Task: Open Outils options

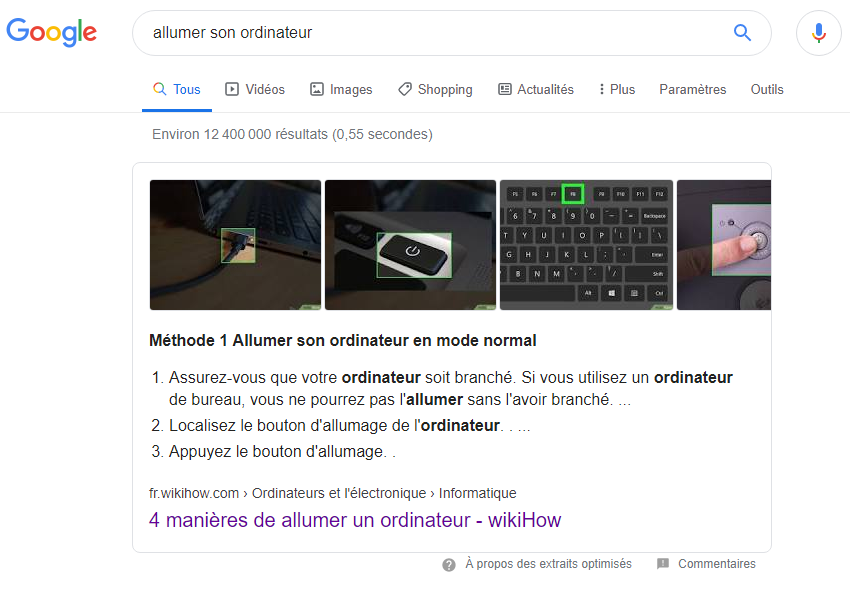Action: click(x=767, y=89)
